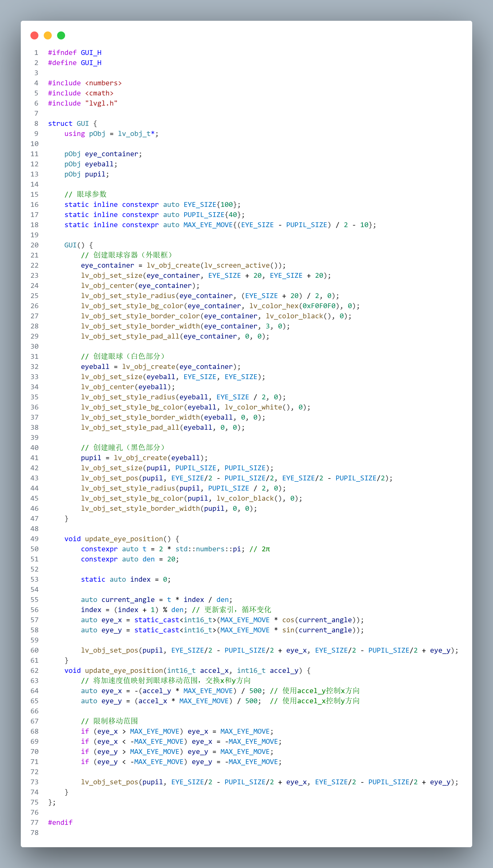Click the 'GUI() {' constructor line
Viewport: 493px width, 868px height.
[78, 245]
